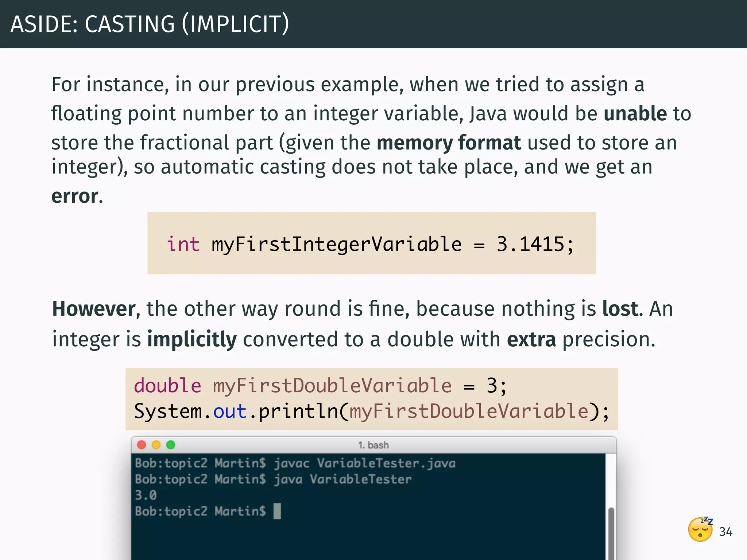Viewport: 747px width, 560px height.
Task: Click the '1. bash' terminal title
Action: 373,445
